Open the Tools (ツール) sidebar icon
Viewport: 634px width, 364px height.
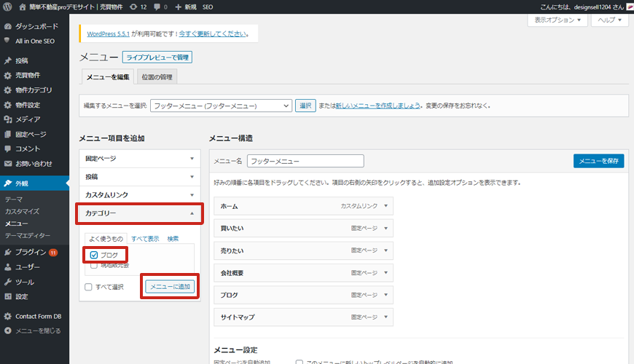tap(7, 282)
